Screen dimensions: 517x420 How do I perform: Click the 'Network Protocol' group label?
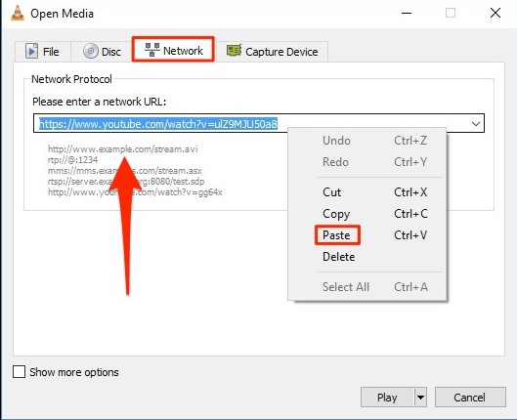click(x=71, y=79)
